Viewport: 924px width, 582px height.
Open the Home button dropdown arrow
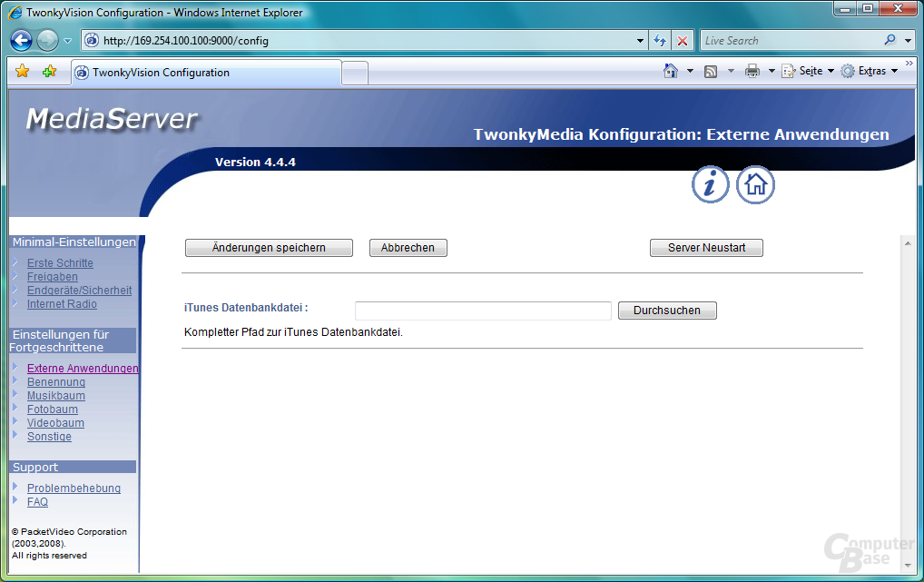pyautogui.click(x=690, y=71)
